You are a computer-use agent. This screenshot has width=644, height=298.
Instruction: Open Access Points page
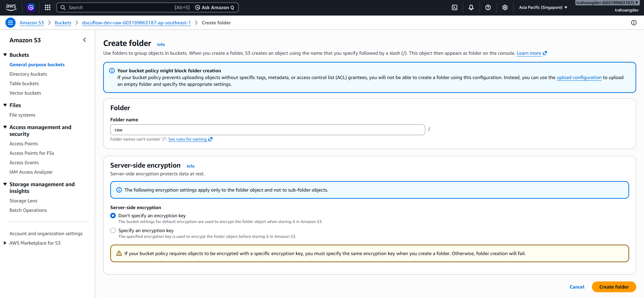coord(24,144)
